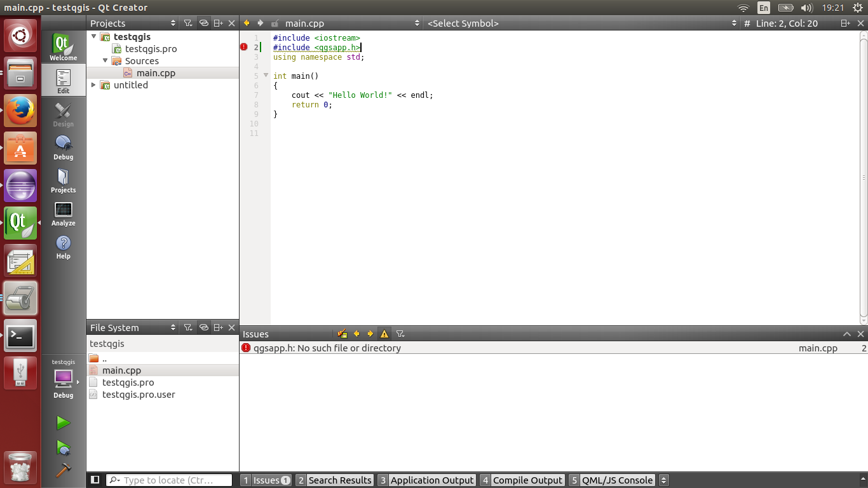The height and width of the screenshot is (488, 868).
Task: Start debugging with the Run Debug icon
Action: click(x=63, y=447)
